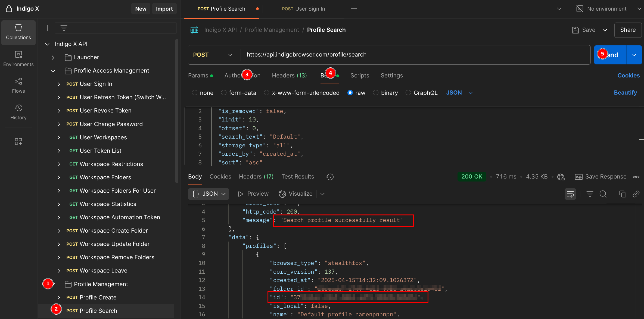644x319 pixels.
Task: Toggle the response word wrap icon
Action: (x=570, y=194)
